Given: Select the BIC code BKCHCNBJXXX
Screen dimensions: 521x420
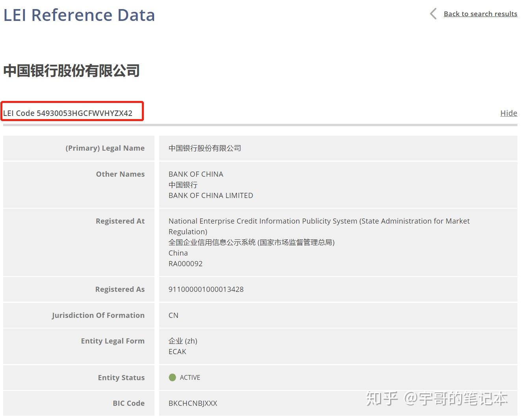Looking at the screenshot, I should [193, 403].
